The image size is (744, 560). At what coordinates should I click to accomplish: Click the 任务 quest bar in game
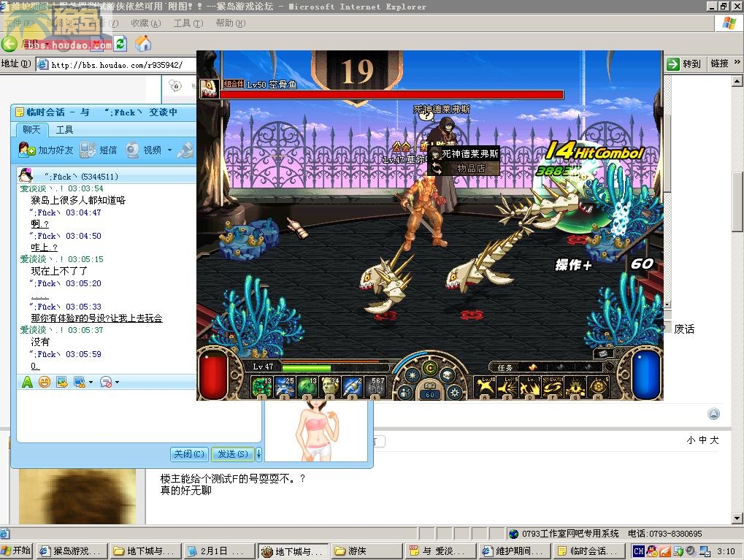coord(544,367)
